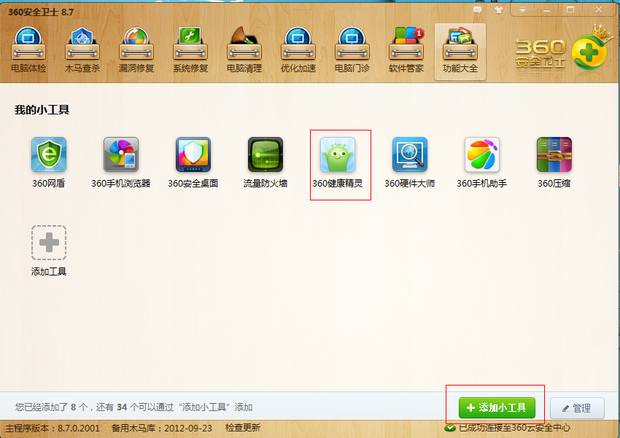Click the 管理 manage button

577,408
